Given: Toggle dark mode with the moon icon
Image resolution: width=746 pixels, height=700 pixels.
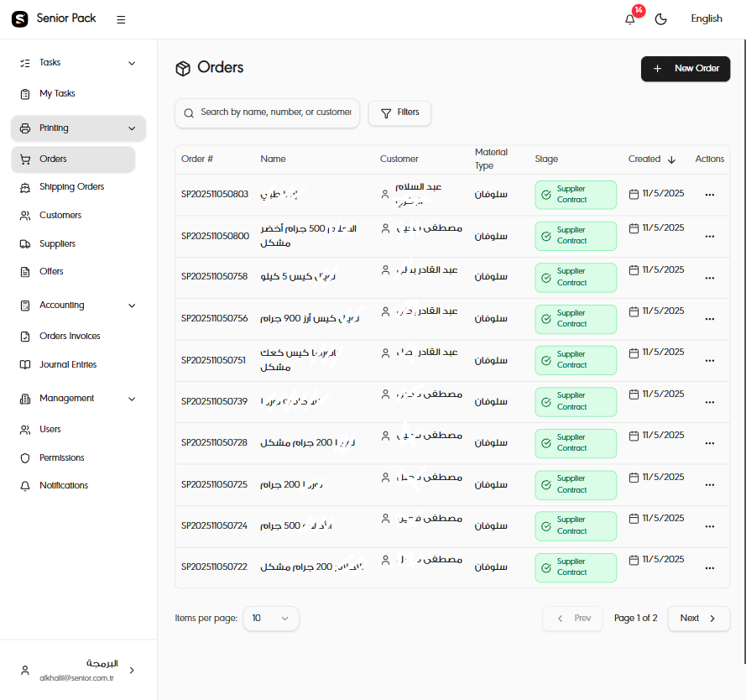Looking at the screenshot, I should tap(661, 18).
